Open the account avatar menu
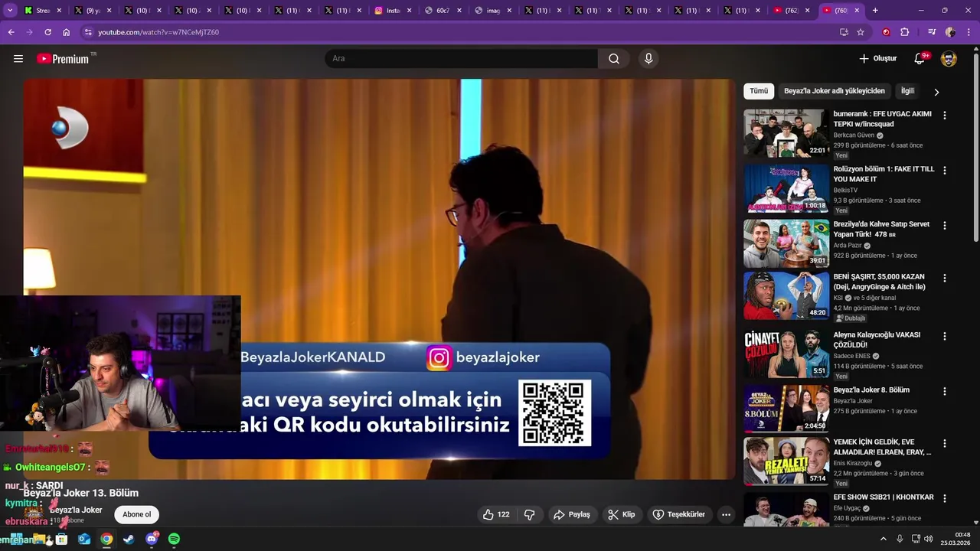The image size is (980, 551). point(949,59)
